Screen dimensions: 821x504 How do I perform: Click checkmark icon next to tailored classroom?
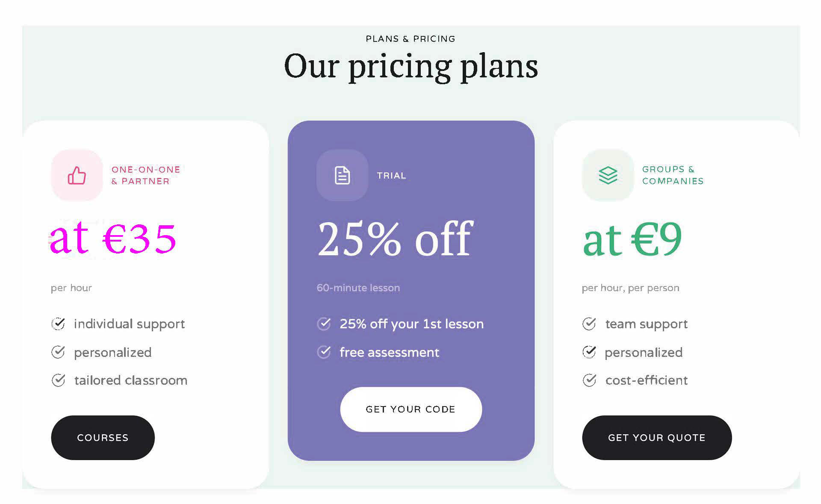tap(58, 380)
